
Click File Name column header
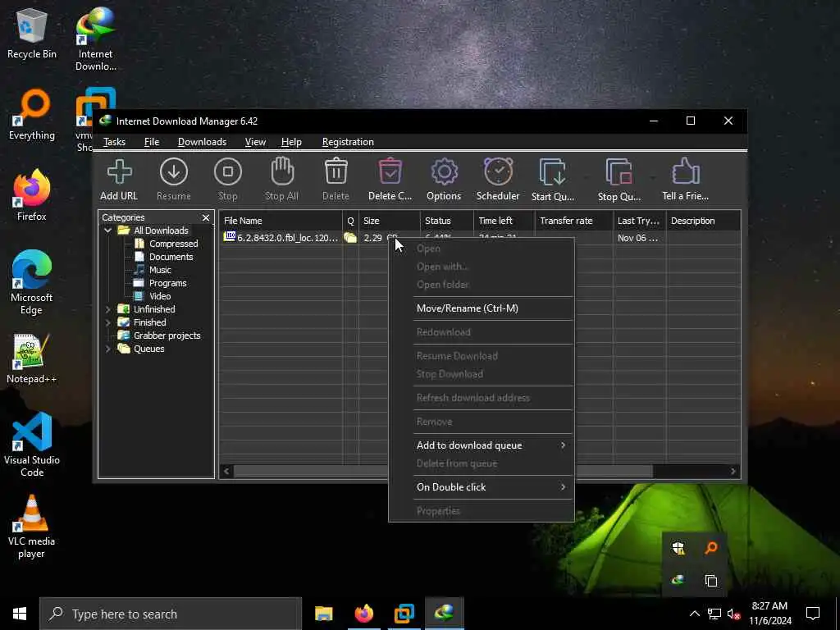click(x=281, y=221)
